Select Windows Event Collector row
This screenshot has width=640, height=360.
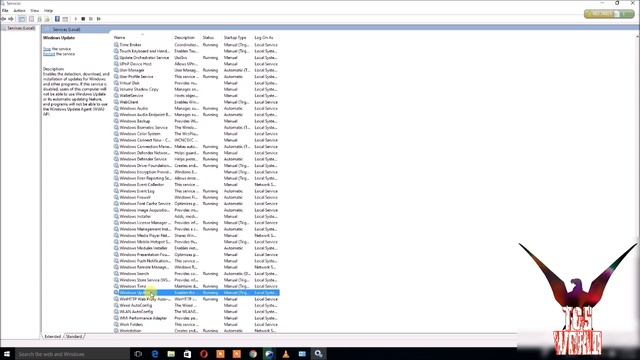(196, 184)
